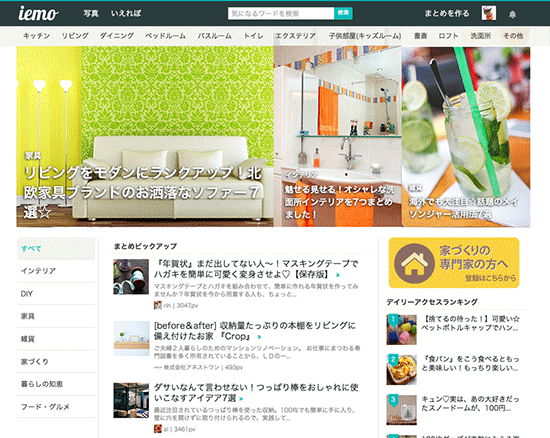Viewport: 550px width, 438px height.
Task: Open rank 2 食パン article
Action: pyautogui.click(x=471, y=363)
